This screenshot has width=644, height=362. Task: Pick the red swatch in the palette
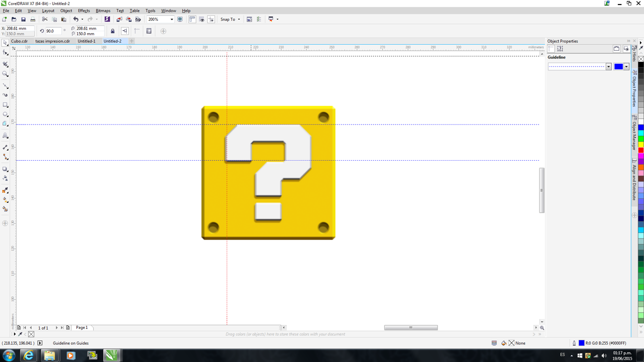(x=641, y=150)
